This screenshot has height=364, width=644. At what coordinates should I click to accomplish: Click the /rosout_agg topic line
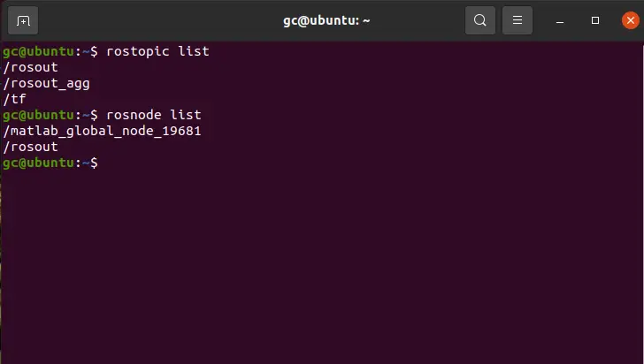46,83
